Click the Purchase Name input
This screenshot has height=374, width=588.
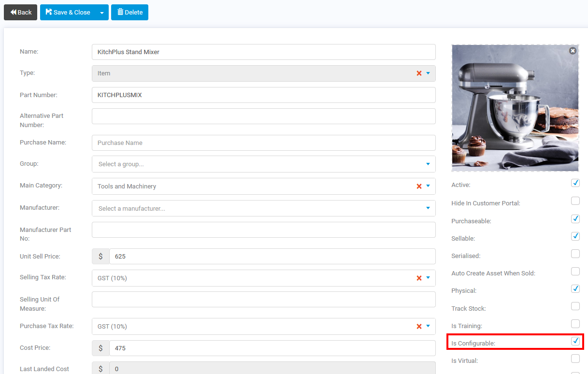click(x=263, y=143)
